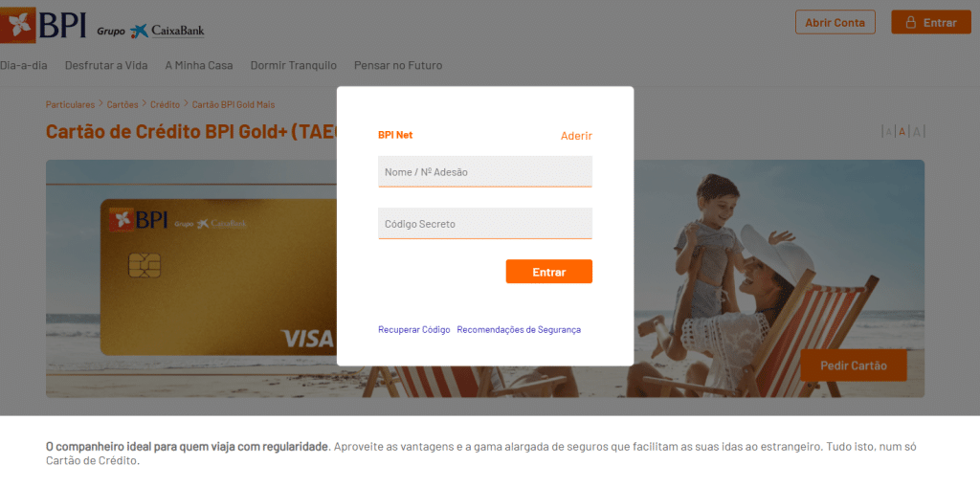
Task: Click the BPI logo in header
Action: tap(43, 25)
